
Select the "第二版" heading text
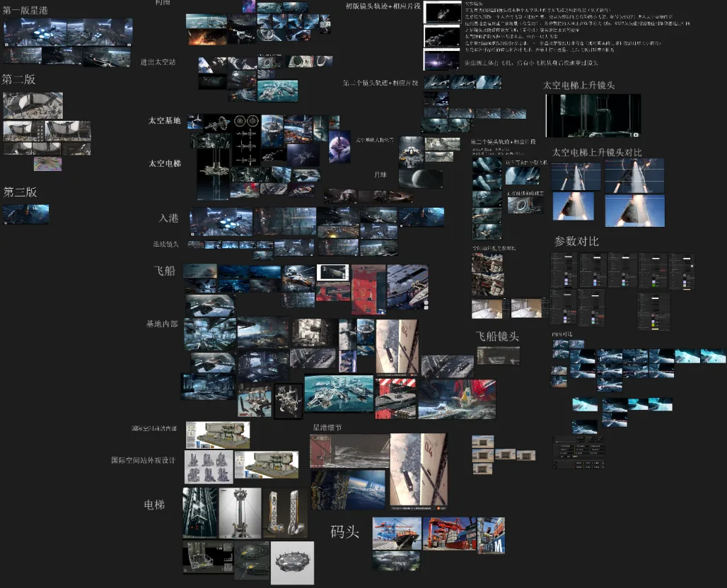pos(18,79)
